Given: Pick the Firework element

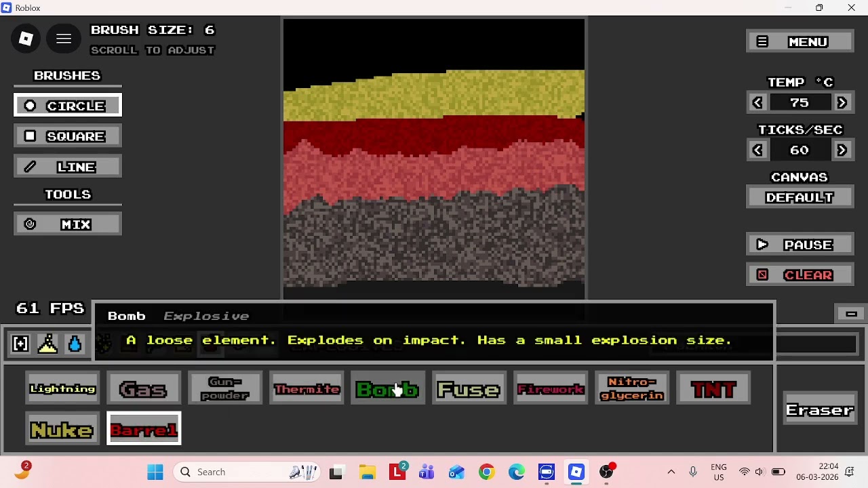Looking at the screenshot, I should (551, 389).
